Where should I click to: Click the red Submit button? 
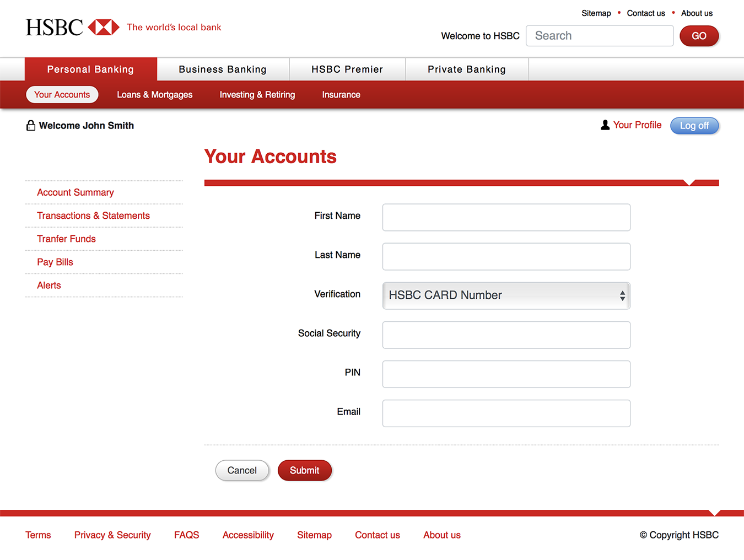click(x=305, y=471)
